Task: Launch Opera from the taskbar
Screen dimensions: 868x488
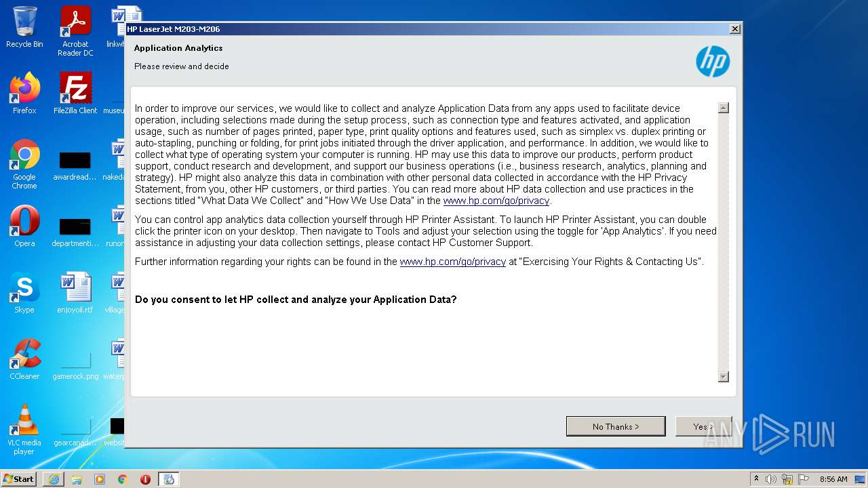Action: tap(145, 479)
